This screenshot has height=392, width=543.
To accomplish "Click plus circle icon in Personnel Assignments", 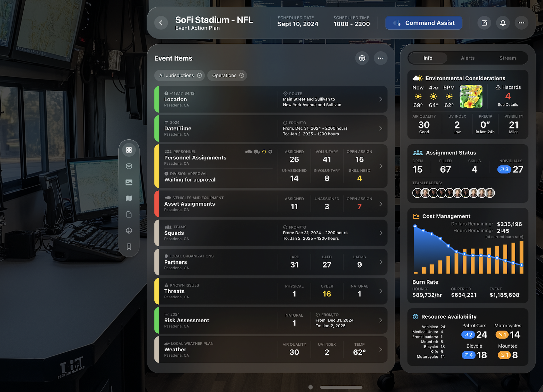I will tap(270, 152).
